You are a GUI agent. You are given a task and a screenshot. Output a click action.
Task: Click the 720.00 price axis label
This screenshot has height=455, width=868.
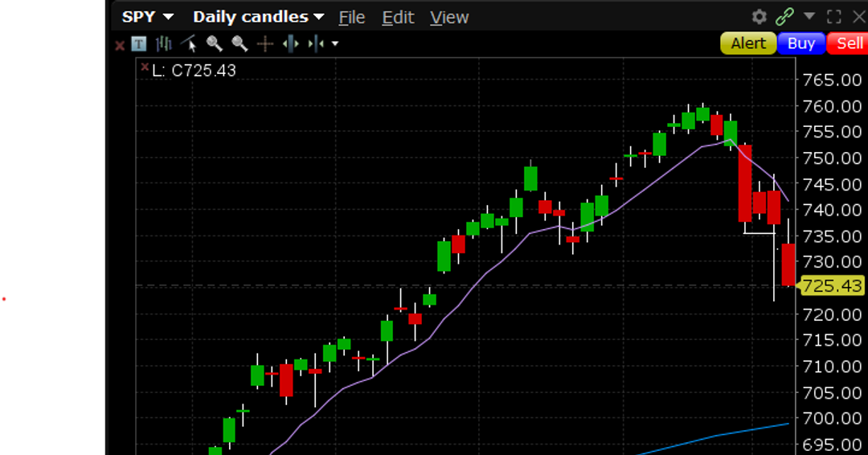832,314
